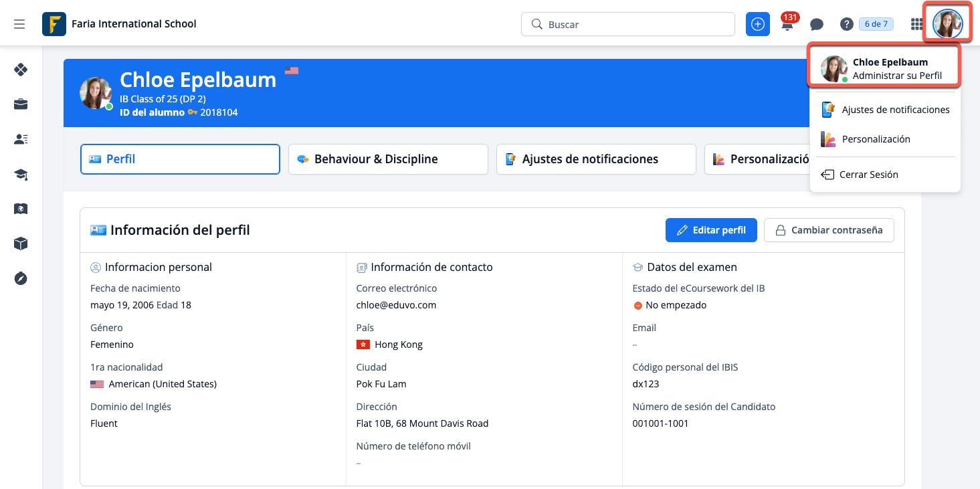980x489 pixels.
Task: Click the cube icon in sidebar
Action: (x=21, y=243)
